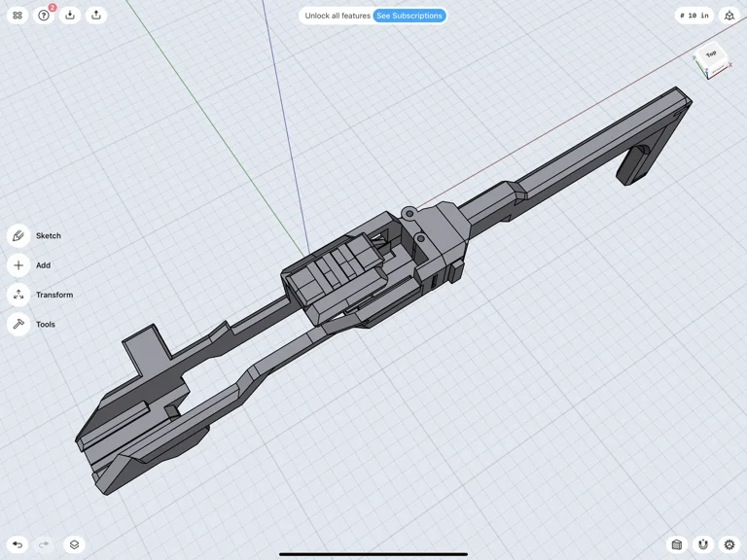Select the Tools hammer icon
Screen dimensions: 747x560
pos(18,325)
